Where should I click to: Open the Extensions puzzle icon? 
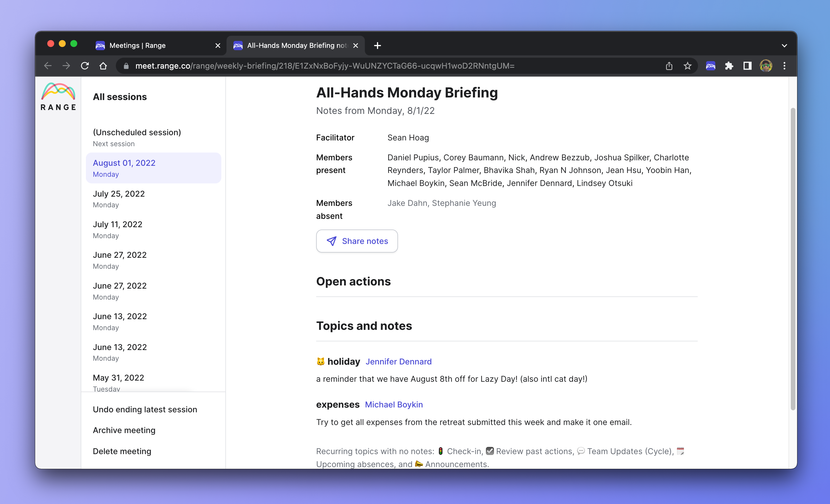(729, 66)
